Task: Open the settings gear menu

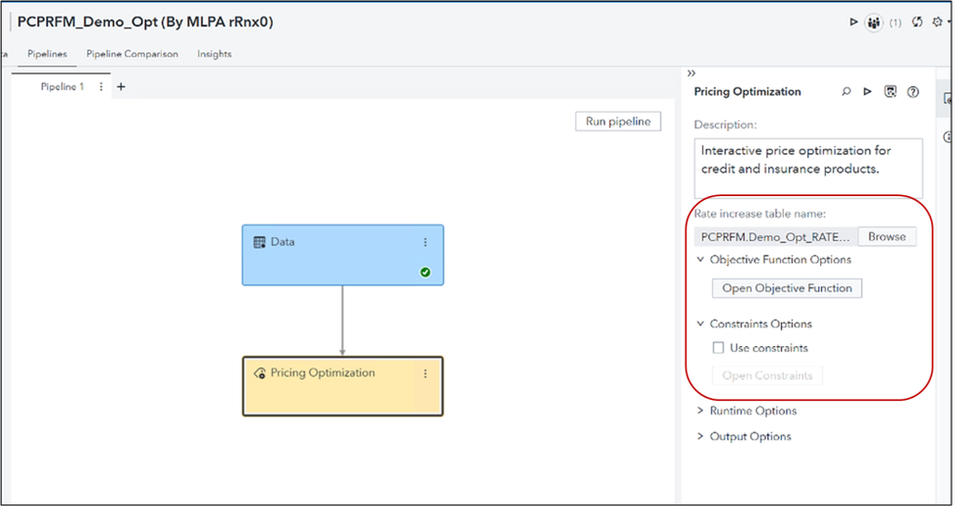Action: 938,22
